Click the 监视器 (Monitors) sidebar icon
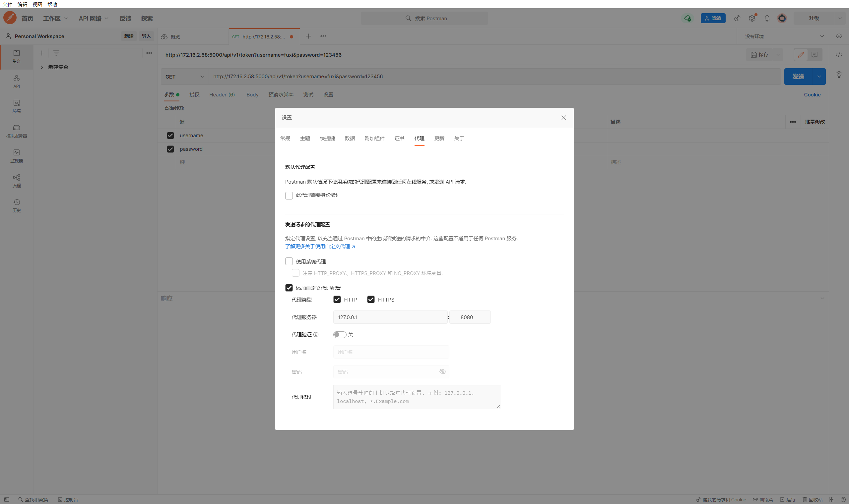This screenshot has height=504, width=849. click(16, 156)
